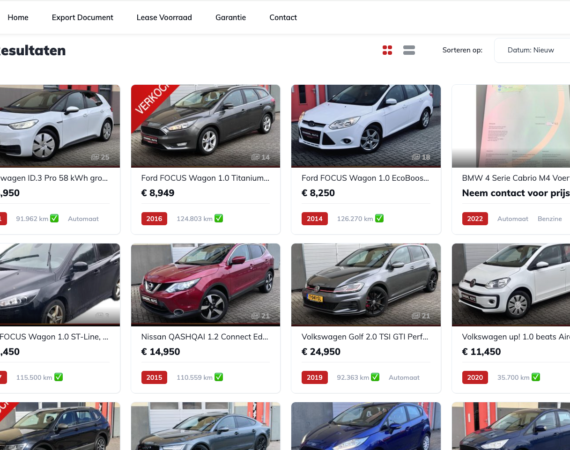Click the price € 14,950
Image resolution: width=570 pixels, height=450 pixels.
(x=160, y=352)
